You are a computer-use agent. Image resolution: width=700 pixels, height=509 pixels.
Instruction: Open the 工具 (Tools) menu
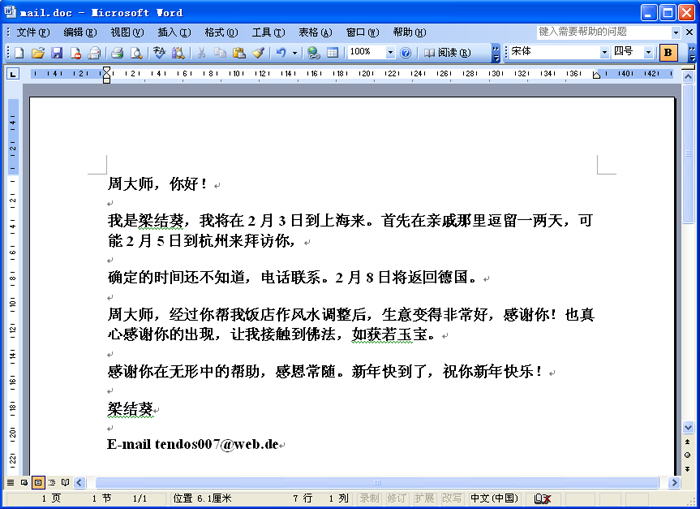click(268, 33)
